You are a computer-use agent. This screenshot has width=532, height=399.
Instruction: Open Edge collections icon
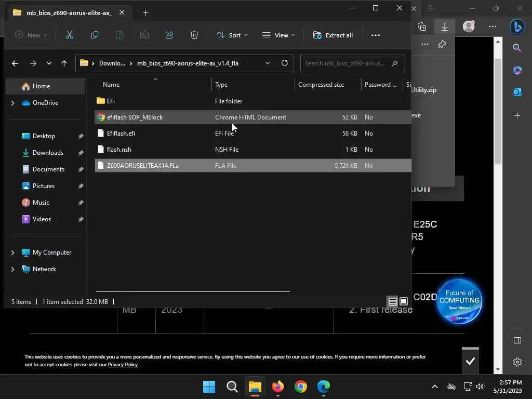point(422,26)
